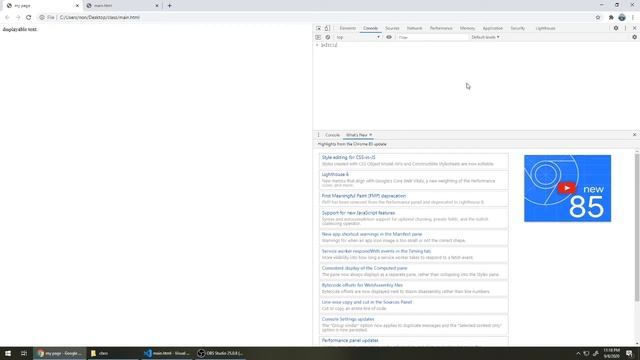Open the Chrome profile avatar
This screenshot has height=360, width=640.
pyautogui.click(x=622, y=18)
